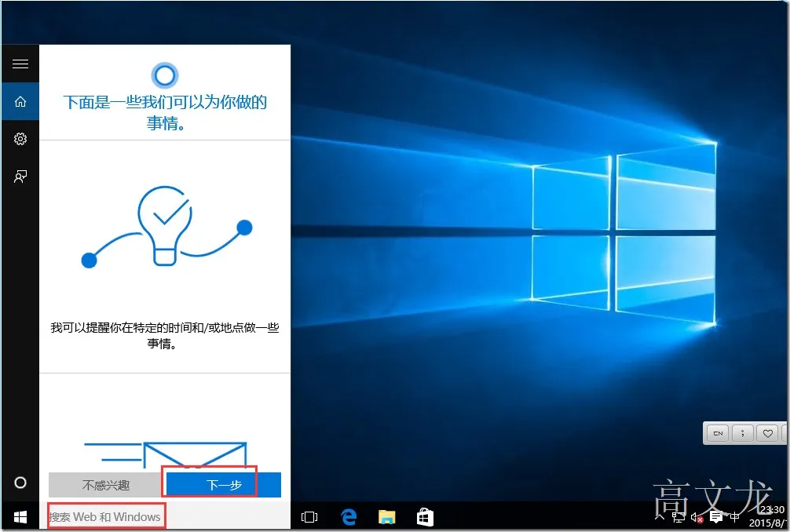
Task: Open Cortana feedback icon
Action: tap(20, 177)
